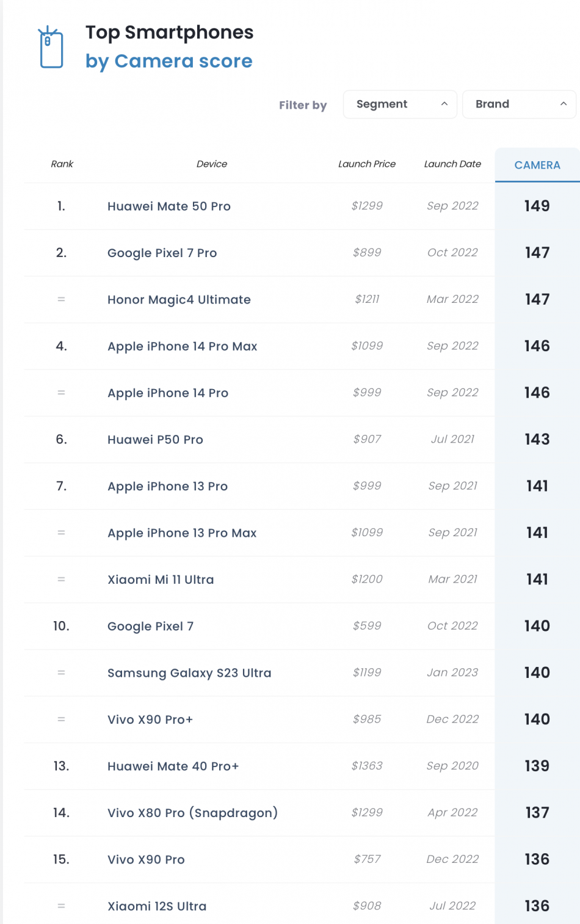Open Huawei P50 Pro device link

pos(155,440)
